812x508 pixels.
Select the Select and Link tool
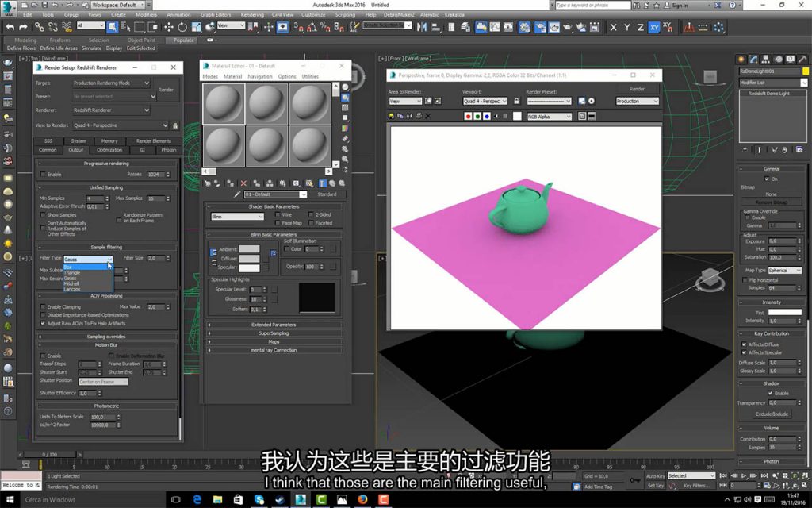tap(40, 27)
